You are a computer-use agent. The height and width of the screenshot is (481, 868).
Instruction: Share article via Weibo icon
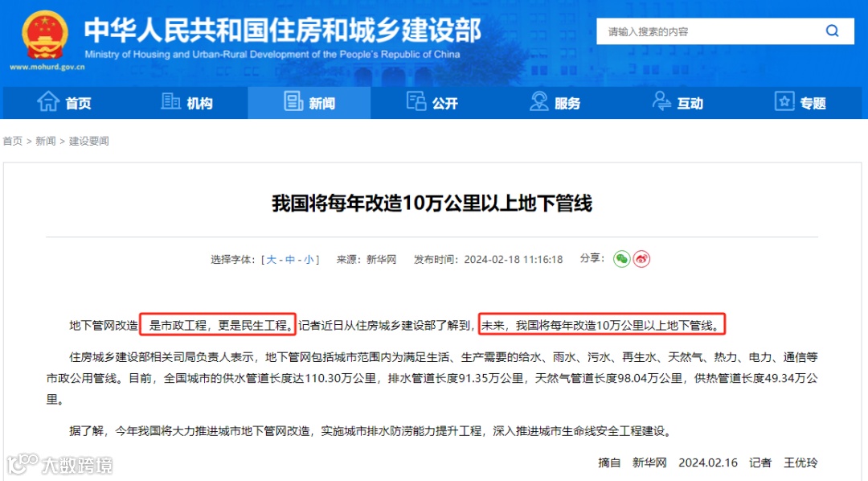[x=641, y=259]
